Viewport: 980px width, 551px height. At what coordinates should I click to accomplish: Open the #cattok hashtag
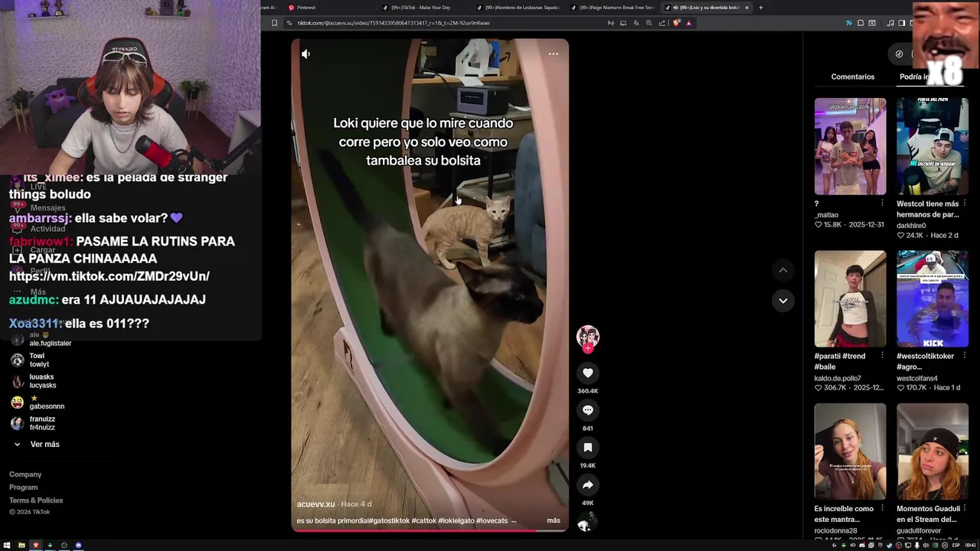click(x=423, y=520)
